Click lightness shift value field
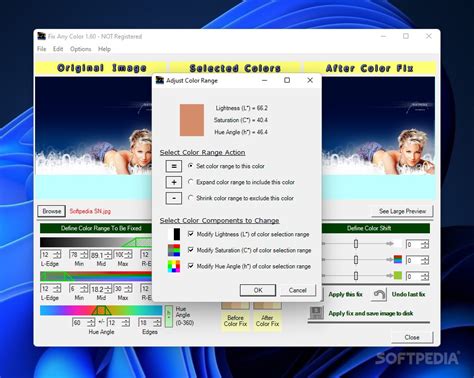This screenshot has height=378, width=474. point(417,244)
